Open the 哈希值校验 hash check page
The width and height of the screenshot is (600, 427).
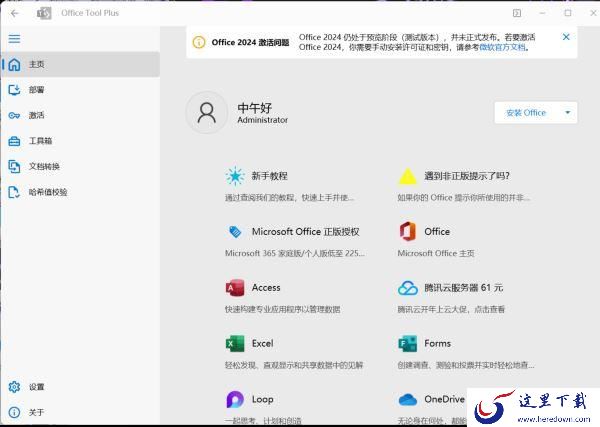(x=80, y=192)
